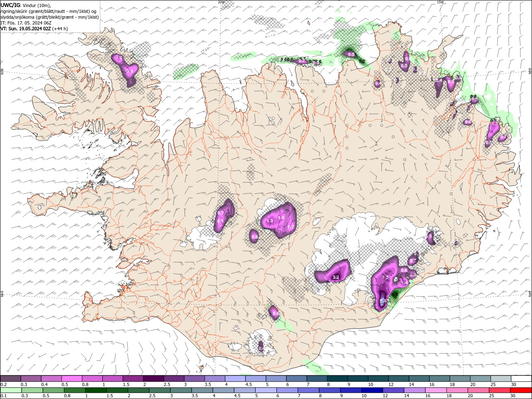Click the red-pink swatch labeled 25 in lower legend
Screen dimensions: 532x399
click(x=500, y=390)
